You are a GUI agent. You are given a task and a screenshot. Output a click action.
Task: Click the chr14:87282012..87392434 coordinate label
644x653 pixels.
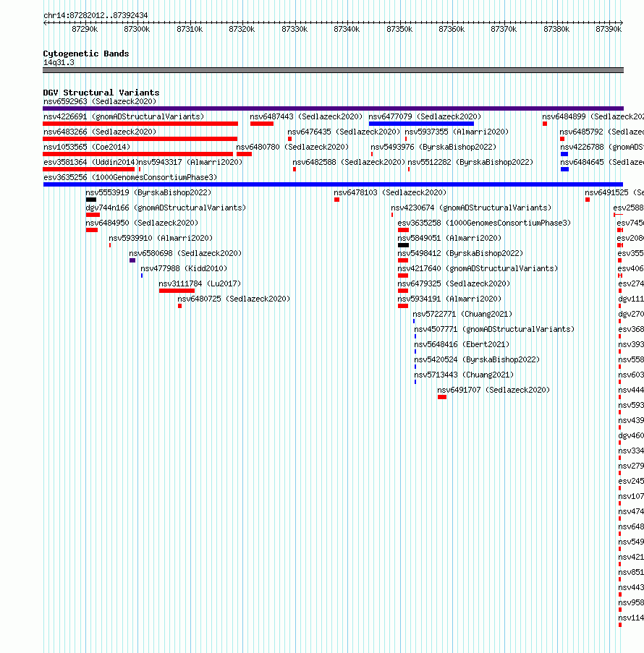96,15
